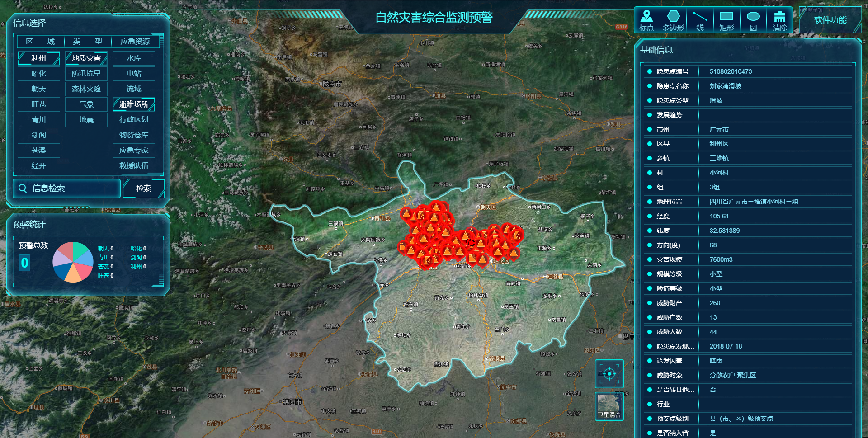Expand the 基础信息 panel header

click(x=656, y=50)
